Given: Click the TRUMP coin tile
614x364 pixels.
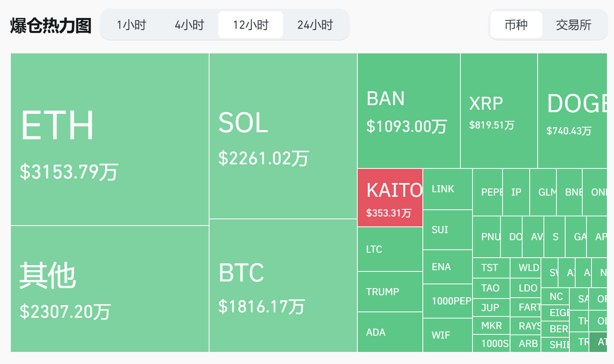Looking at the screenshot, I should (389, 292).
